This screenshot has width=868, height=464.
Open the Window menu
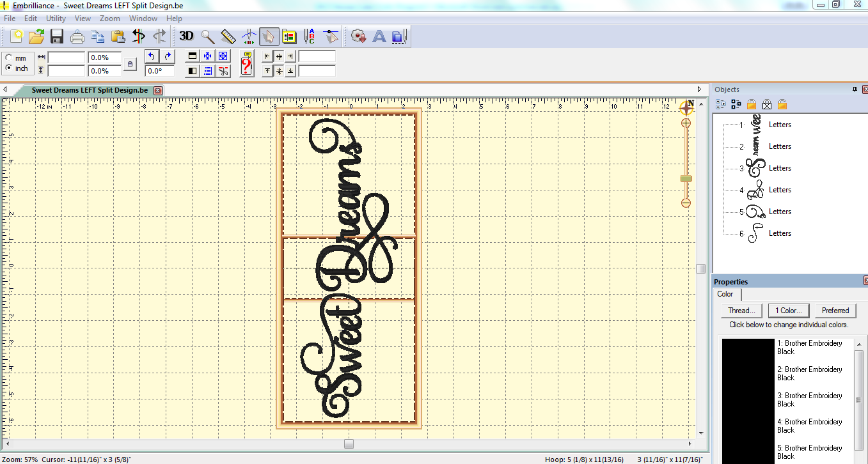point(143,19)
